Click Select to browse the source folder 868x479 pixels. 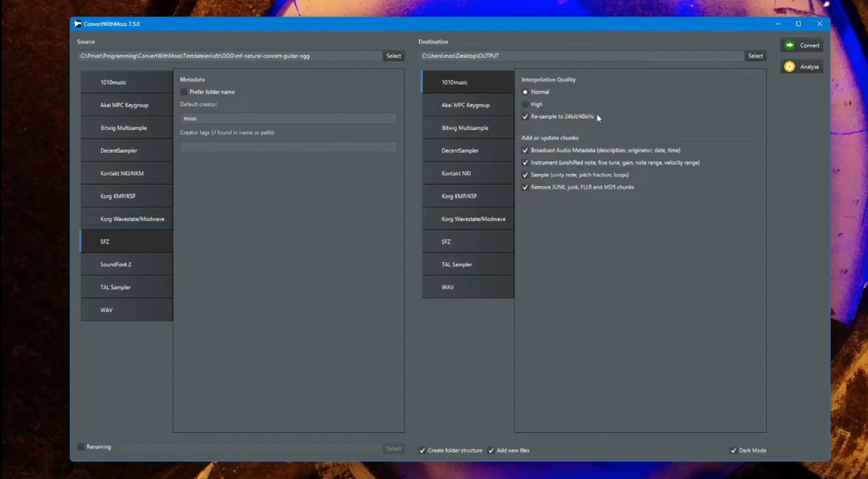click(x=393, y=56)
